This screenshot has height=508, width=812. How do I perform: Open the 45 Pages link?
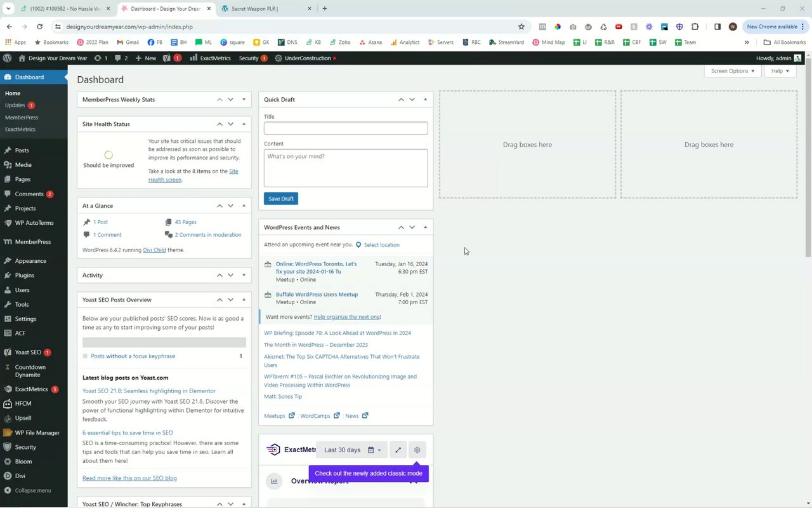[185, 222]
